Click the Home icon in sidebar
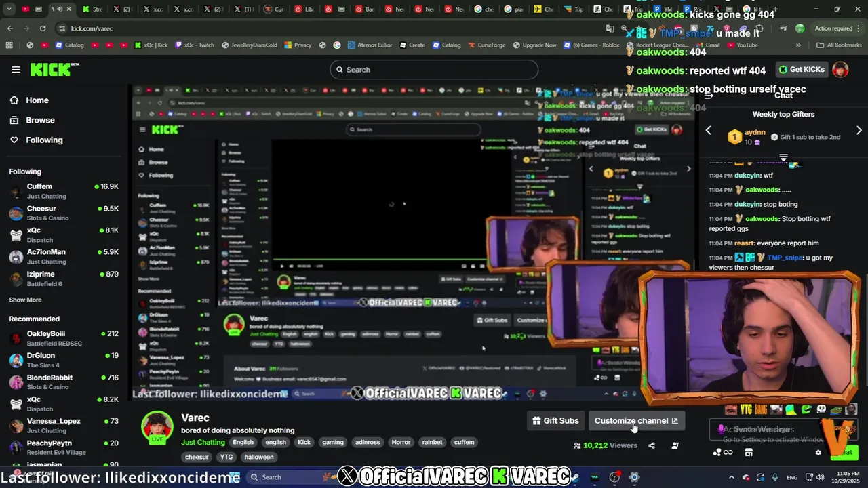 click(x=14, y=100)
